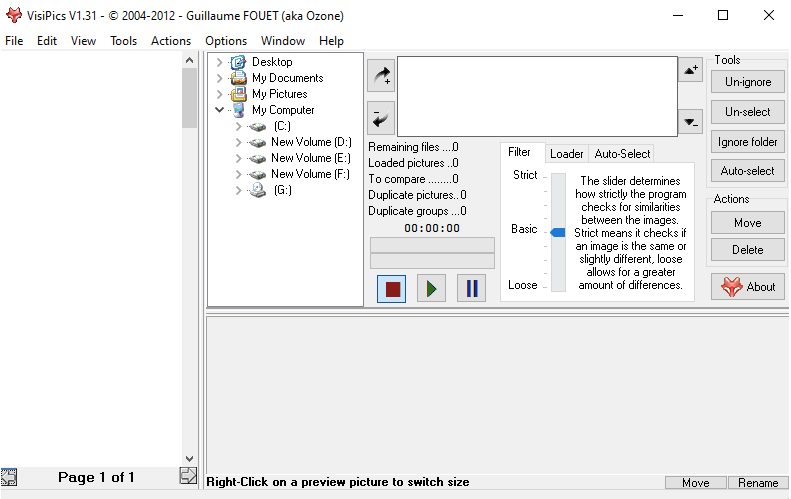Click the slider track near Strict
791x499 pixels.
coord(558,178)
